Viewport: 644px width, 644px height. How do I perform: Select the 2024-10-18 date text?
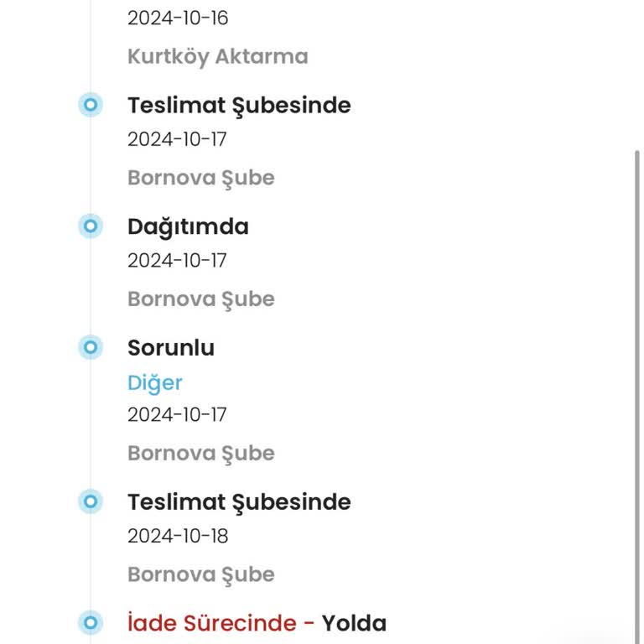pos(178,536)
